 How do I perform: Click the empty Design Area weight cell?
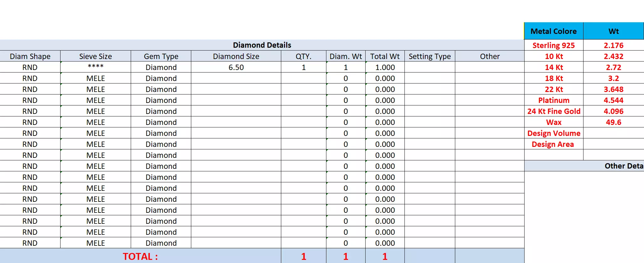614,144
